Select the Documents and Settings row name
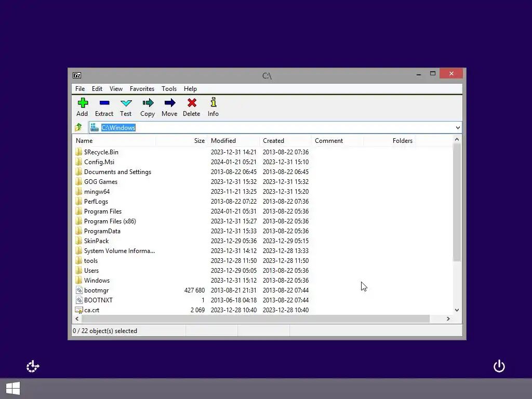 [x=117, y=171]
